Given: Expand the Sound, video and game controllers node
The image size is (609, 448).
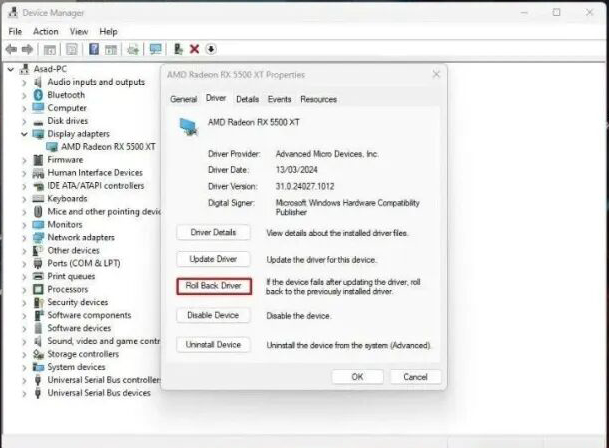Looking at the screenshot, I should point(24,342).
